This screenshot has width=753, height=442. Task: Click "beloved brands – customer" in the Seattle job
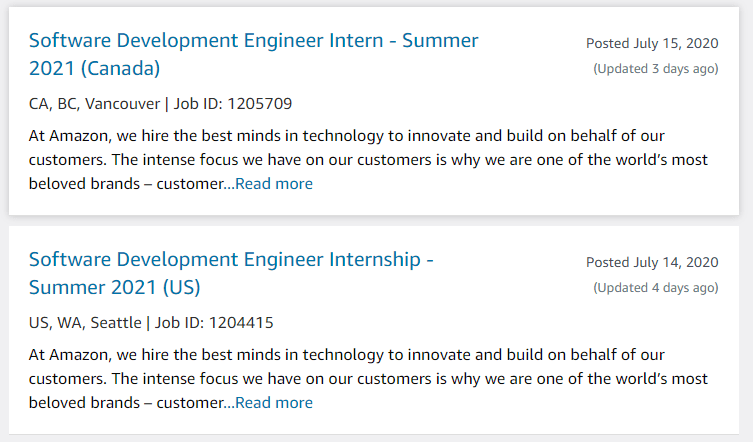(125, 403)
